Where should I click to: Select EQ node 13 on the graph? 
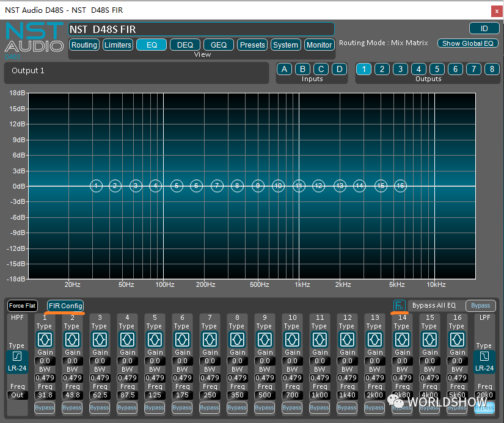coord(340,186)
